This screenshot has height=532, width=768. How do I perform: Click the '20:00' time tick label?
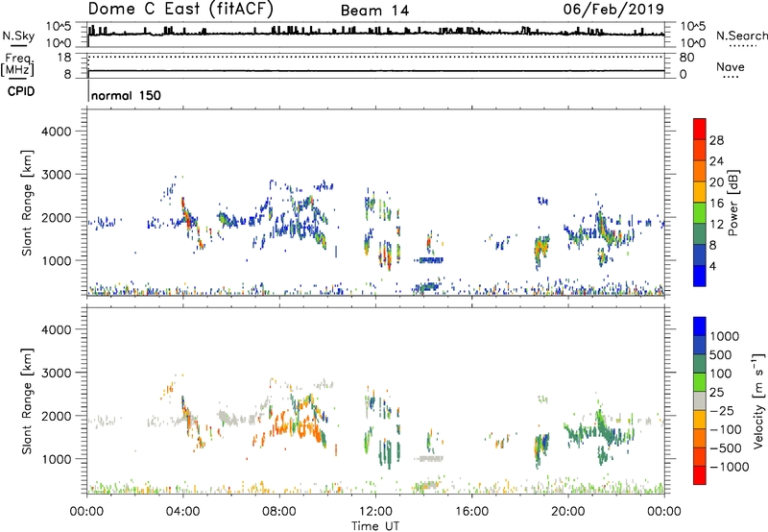point(568,512)
